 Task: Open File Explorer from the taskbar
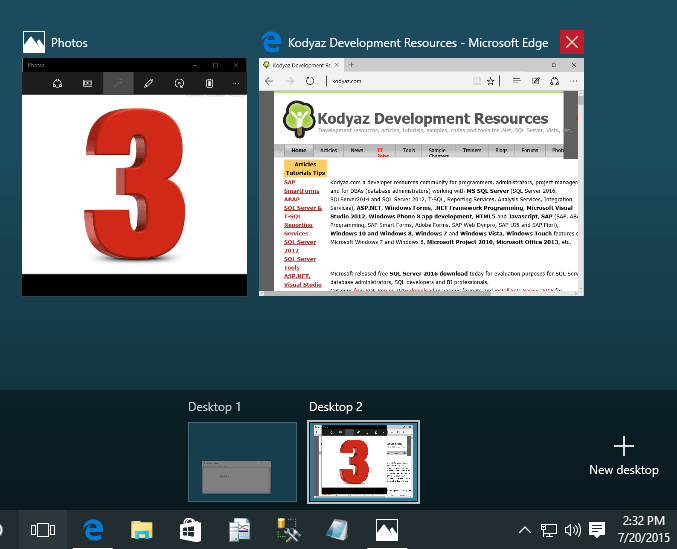(x=142, y=530)
